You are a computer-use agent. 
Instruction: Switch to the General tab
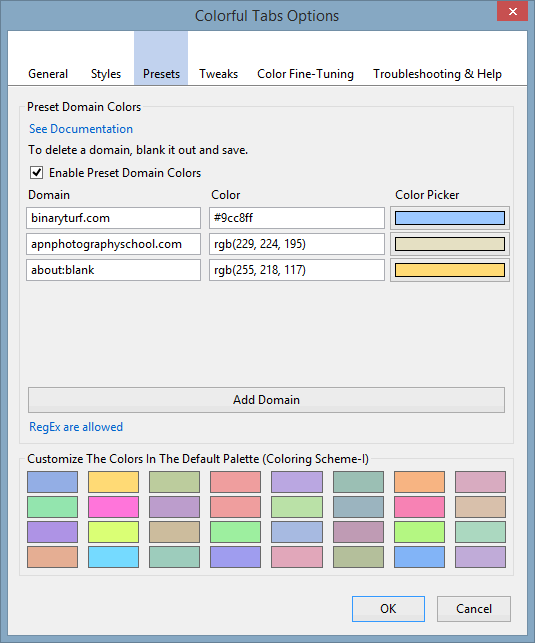[48, 74]
